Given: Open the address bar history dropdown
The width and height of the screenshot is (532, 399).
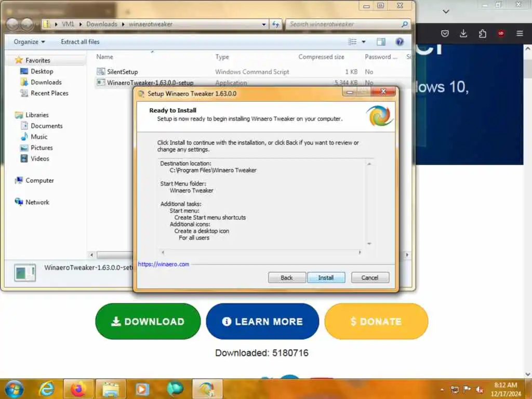Looking at the screenshot, I should pyautogui.click(x=263, y=24).
